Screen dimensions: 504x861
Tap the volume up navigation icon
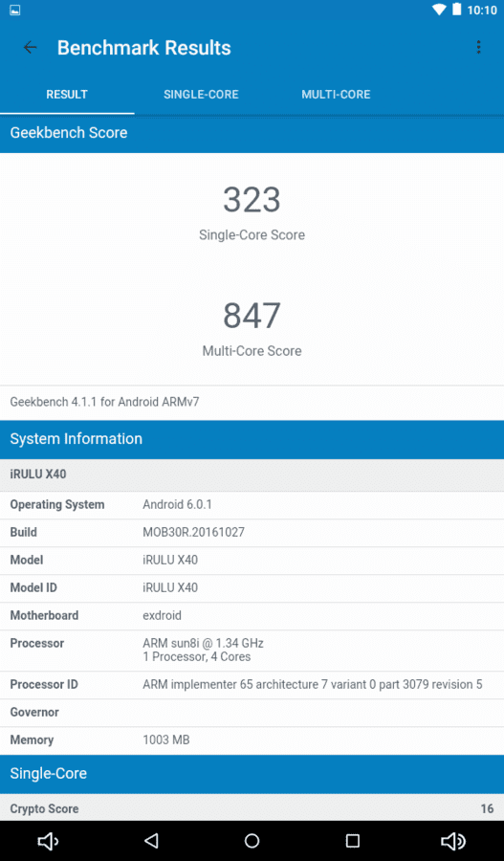point(453,841)
